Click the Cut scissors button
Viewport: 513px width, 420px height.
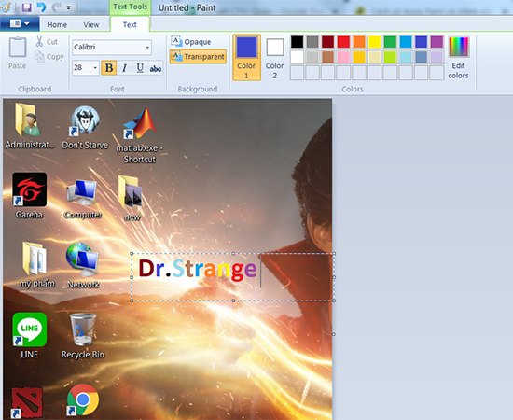(47, 42)
